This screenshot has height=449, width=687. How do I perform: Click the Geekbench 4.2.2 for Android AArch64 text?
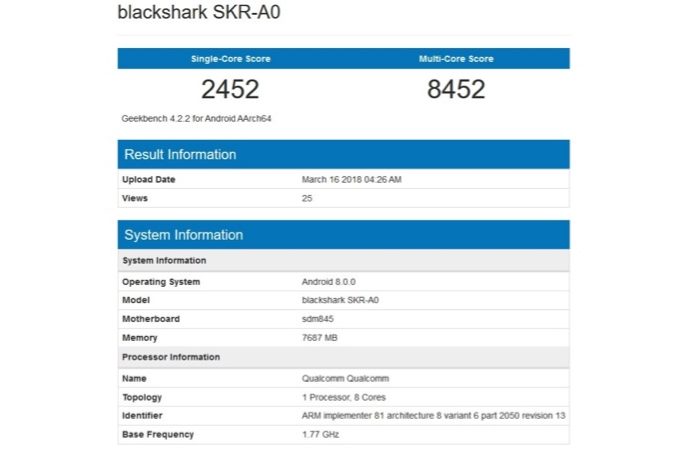click(x=197, y=118)
